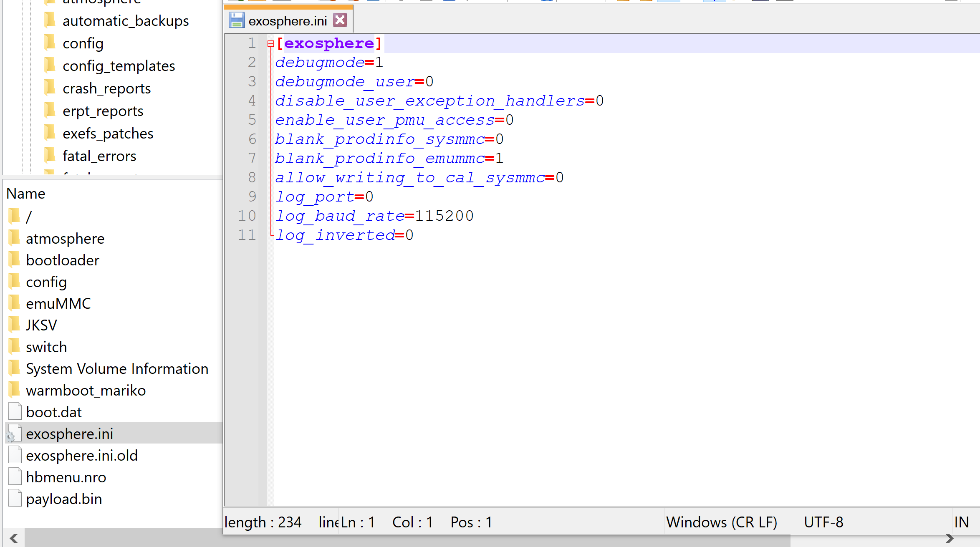This screenshot has width=980, height=547.
Task: Select the exosphere.ini.old file
Action: [x=82, y=455]
